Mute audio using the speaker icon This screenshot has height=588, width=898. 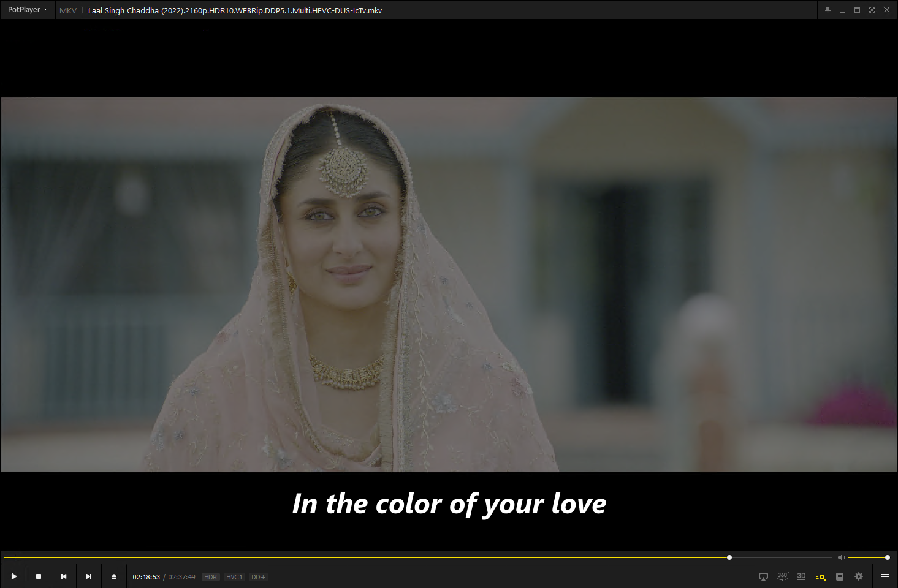point(841,557)
